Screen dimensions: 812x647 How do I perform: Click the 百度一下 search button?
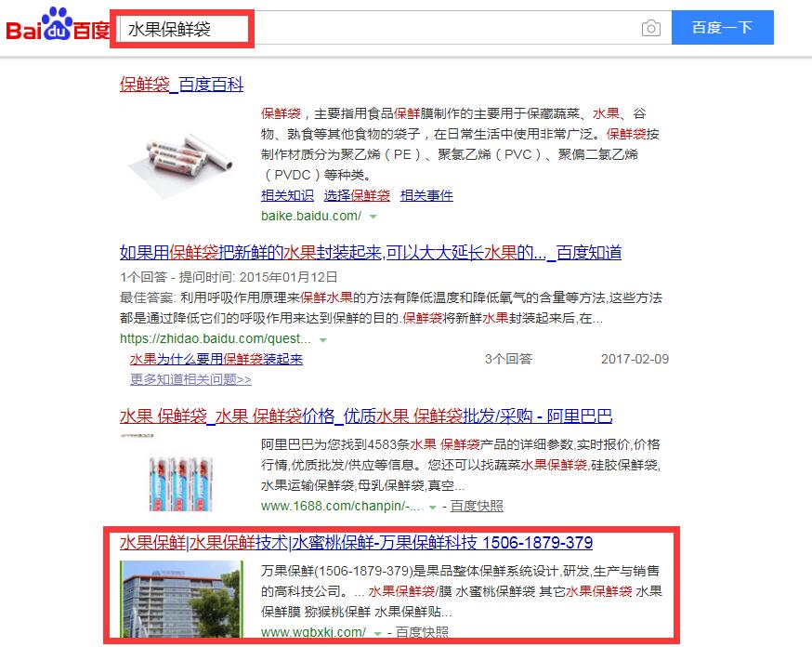pos(723,28)
